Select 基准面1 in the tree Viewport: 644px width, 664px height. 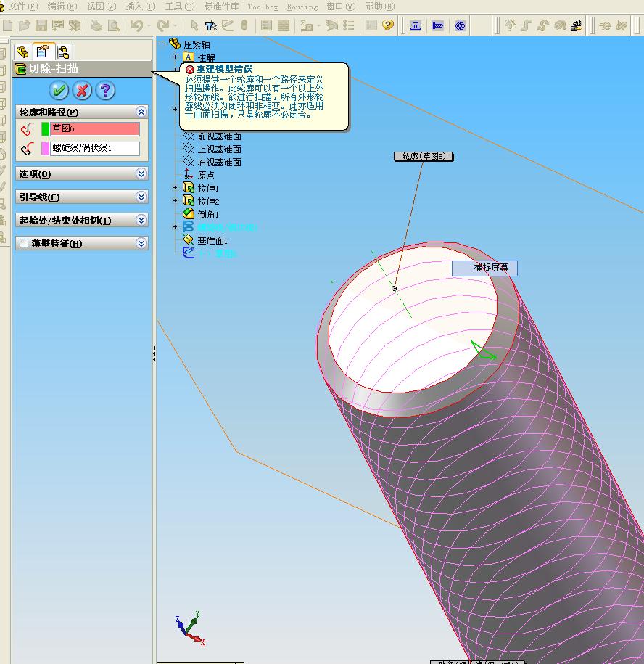[x=212, y=241]
